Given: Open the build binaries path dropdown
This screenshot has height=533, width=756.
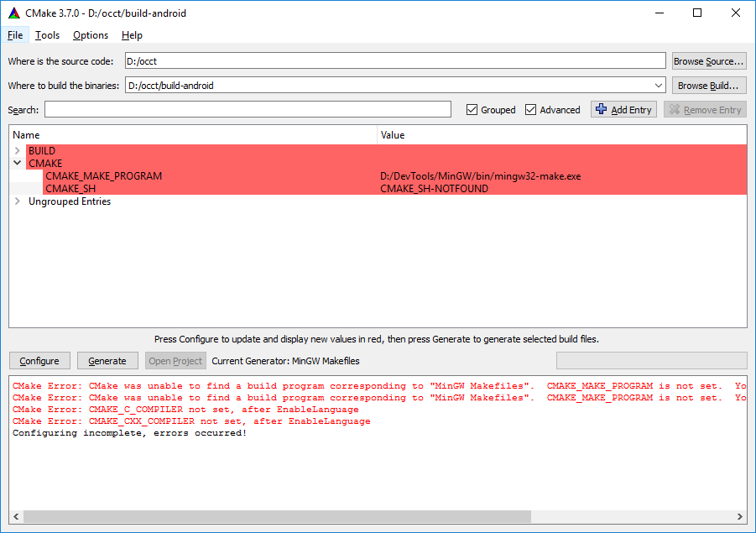Looking at the screenshot, I should (x=658, y=86).
